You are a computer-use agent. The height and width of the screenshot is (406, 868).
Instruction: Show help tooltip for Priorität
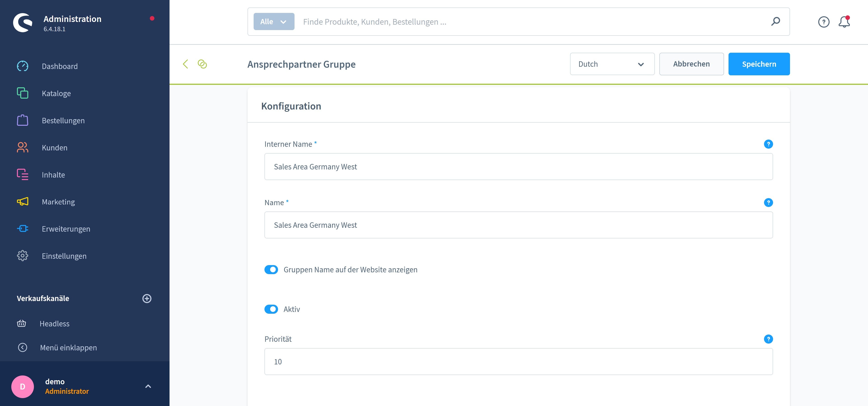(768, 339)
